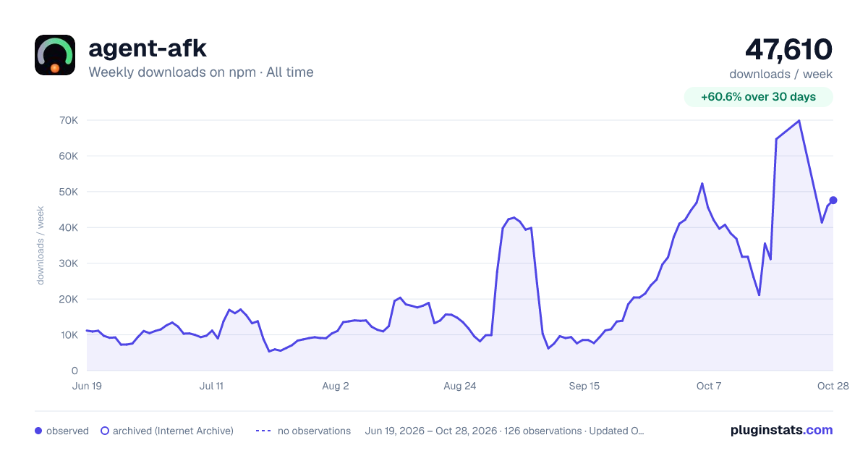
Task: Click the vertical 'downloads / week' axis title
Action: click(41, 245)
